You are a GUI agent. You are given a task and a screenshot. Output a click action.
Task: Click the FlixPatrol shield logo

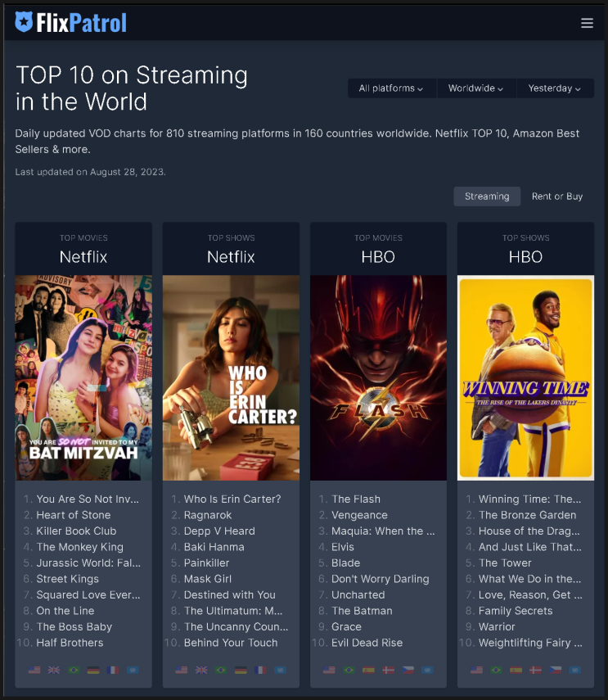[x=24, y=22]
